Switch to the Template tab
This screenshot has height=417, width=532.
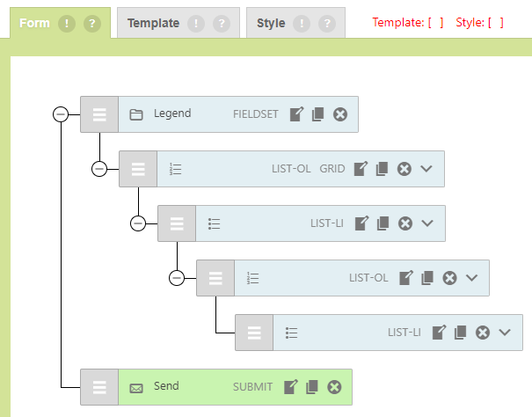[x=153, y=24]
